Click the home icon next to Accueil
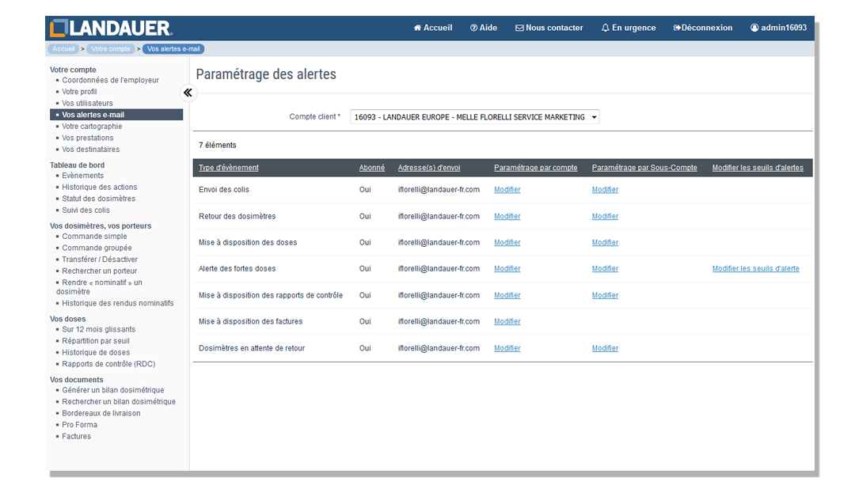 click(x=417, y=27)
